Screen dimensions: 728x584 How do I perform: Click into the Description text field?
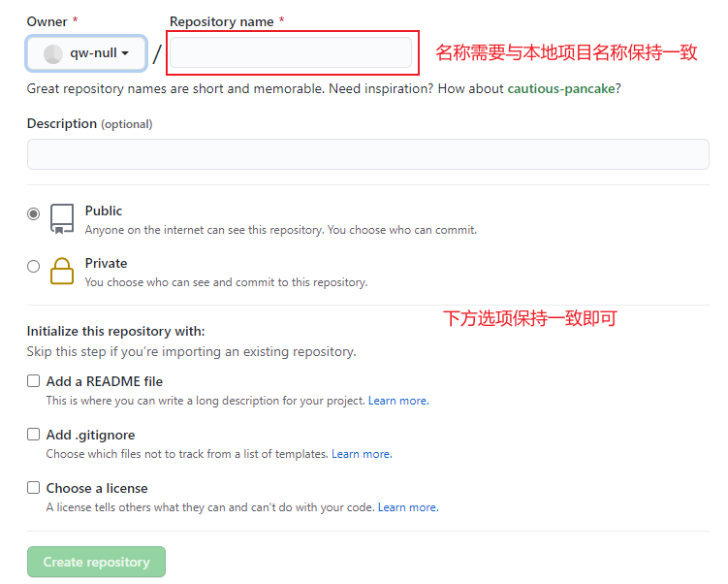(x=367, y=154)
